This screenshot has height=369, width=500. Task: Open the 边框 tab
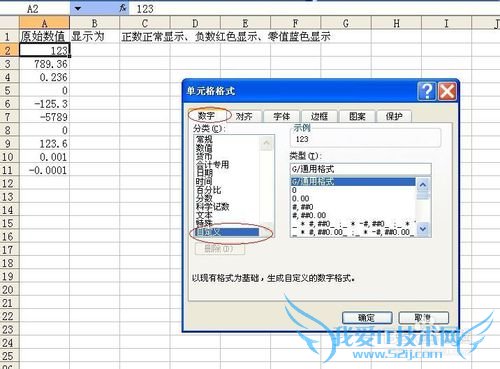(319, 116)
